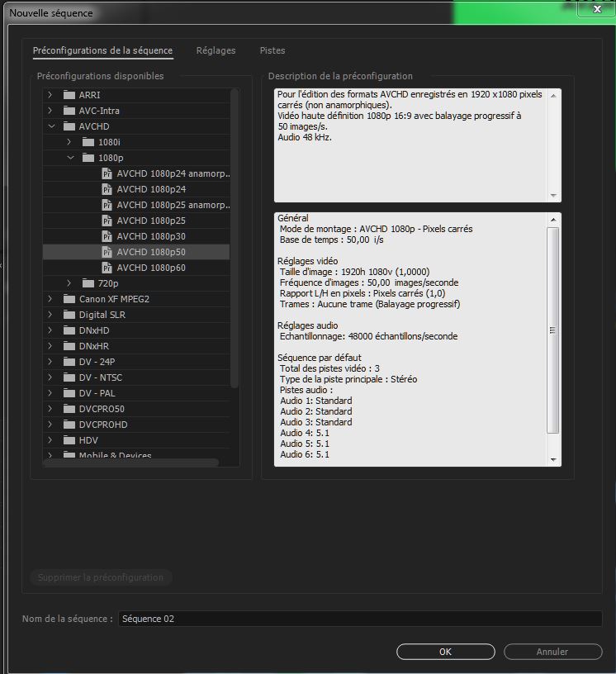
Task: Expand the DVCPROHD folder chevron
Action: click(x=50, y=425)
